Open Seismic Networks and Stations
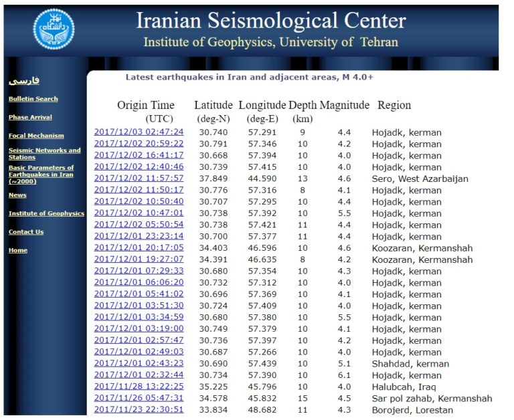 (x=45, y=154)
